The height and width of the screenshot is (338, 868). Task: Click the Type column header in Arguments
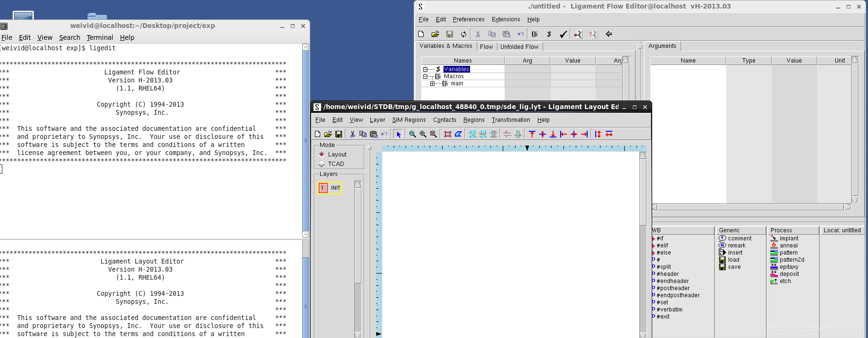(749, 61)
